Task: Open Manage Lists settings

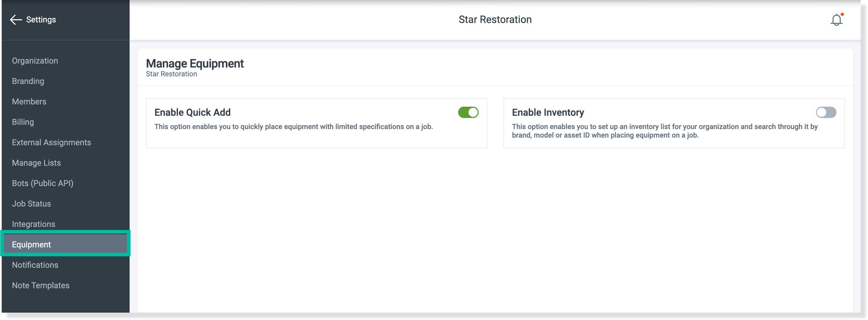Action: tap(36, 163)
